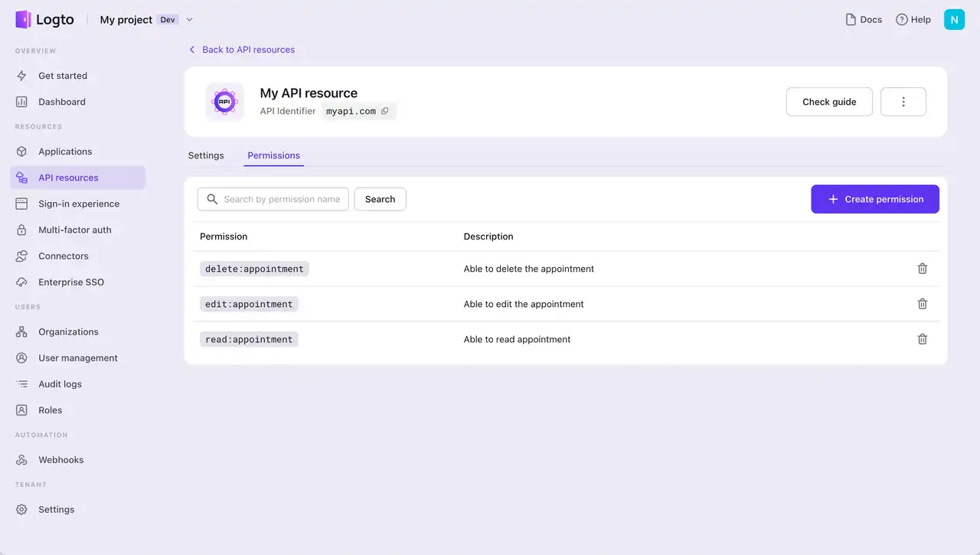Delete the delete:appointment permission
This screenshot has height=555, width=980.
point(922,269)
